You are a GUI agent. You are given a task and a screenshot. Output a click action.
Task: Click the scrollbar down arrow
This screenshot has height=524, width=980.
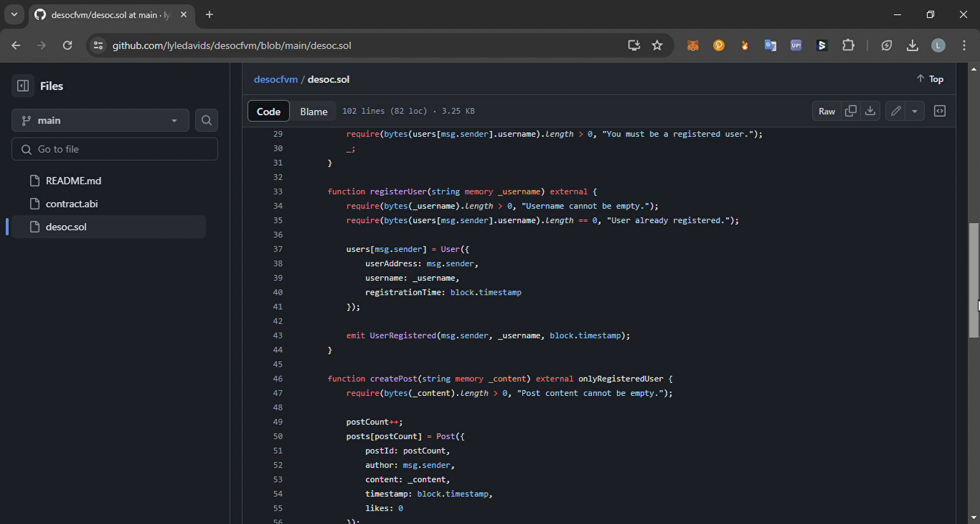click(x=974, y=518)
